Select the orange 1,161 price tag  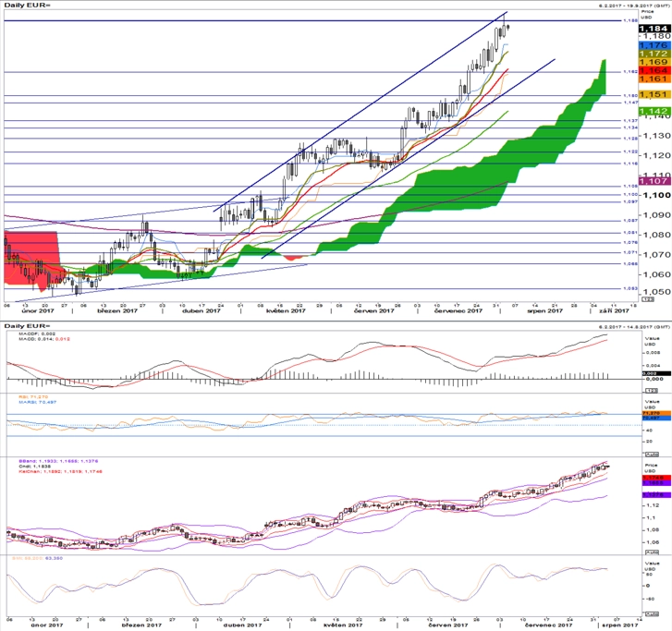click(x=654, y=79)
